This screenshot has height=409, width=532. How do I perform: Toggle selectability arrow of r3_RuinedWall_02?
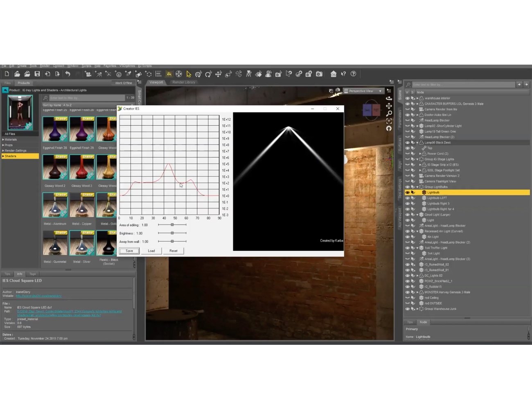coord(413,265)
